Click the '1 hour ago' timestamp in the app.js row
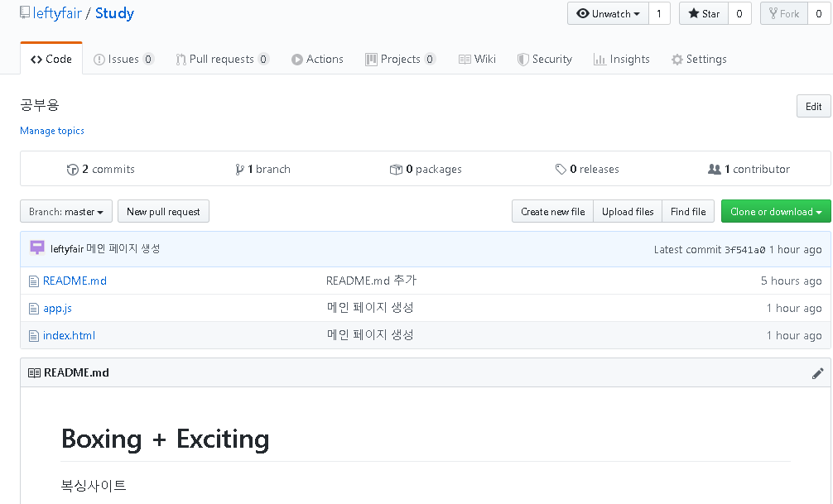The image size is (833, 504). pos(794,308)
